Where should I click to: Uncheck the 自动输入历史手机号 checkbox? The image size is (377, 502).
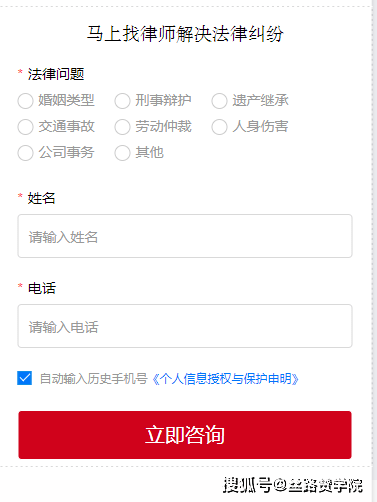[x=25, y=378]
